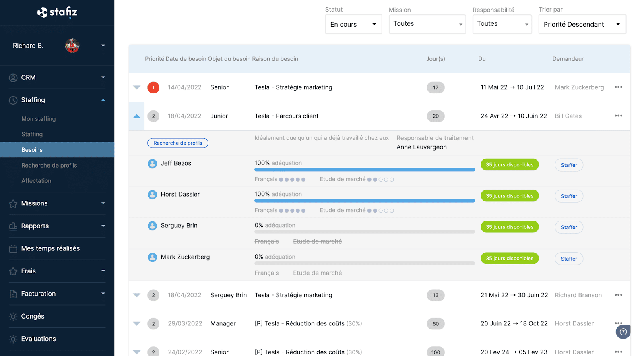Click Staffer button for Jeff Bezos

[x=569, y=165]
